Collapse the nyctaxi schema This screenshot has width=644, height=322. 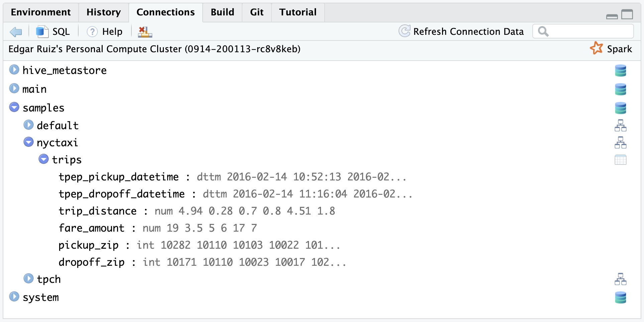pyautogui.click(x=29, y=142)
